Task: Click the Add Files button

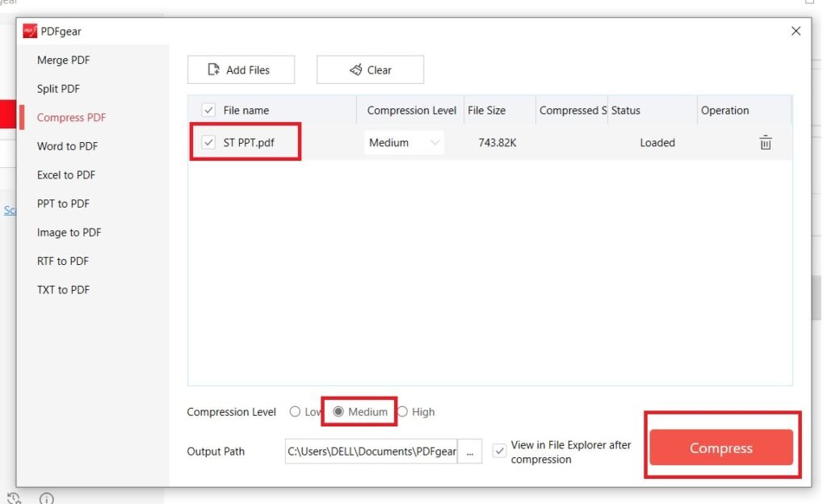Action: tap(241, 70)
